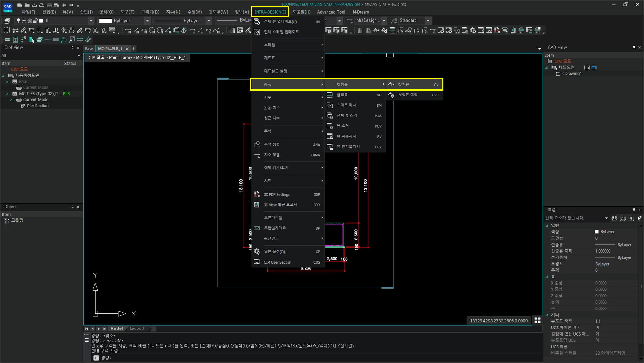
Task: Toggle the layer on/off lightbulb icon
Action: pos(18,21)
